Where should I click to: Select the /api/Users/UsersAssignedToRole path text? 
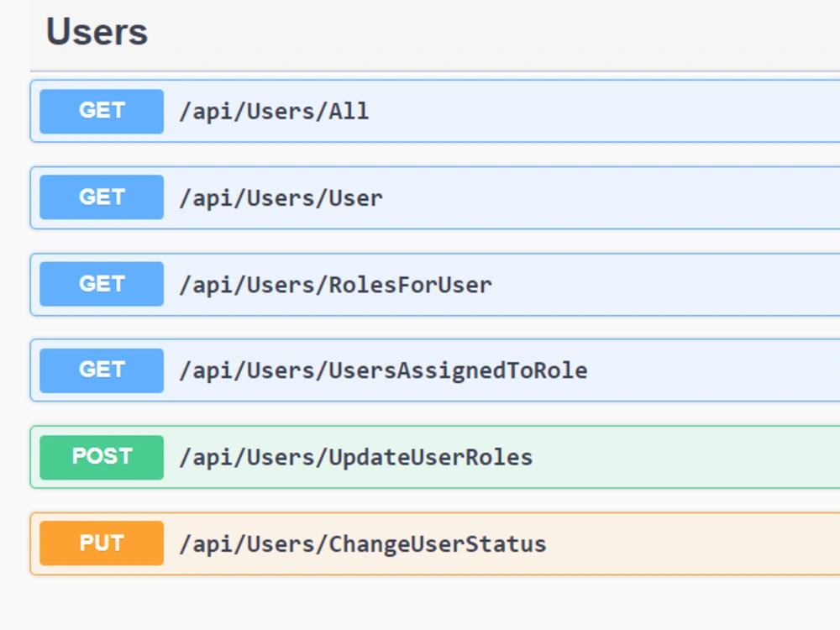tap(383, 371)
